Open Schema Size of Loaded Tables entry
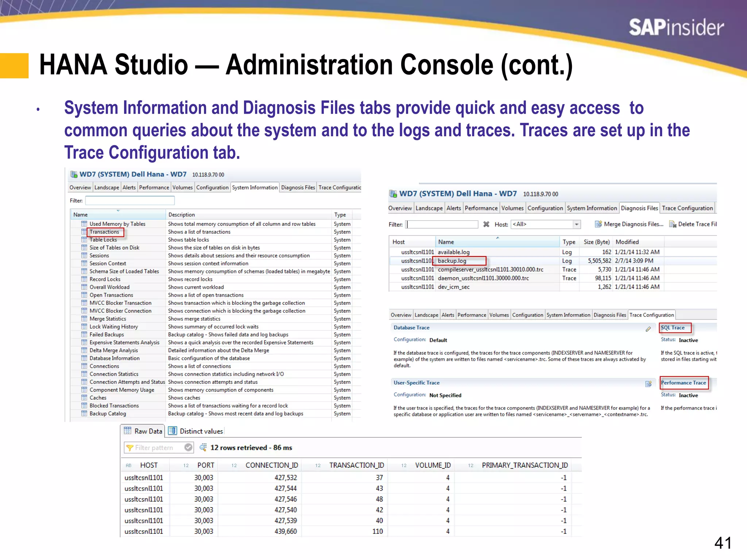The height and width of the screenshot is (560, 747). [124, 272]
